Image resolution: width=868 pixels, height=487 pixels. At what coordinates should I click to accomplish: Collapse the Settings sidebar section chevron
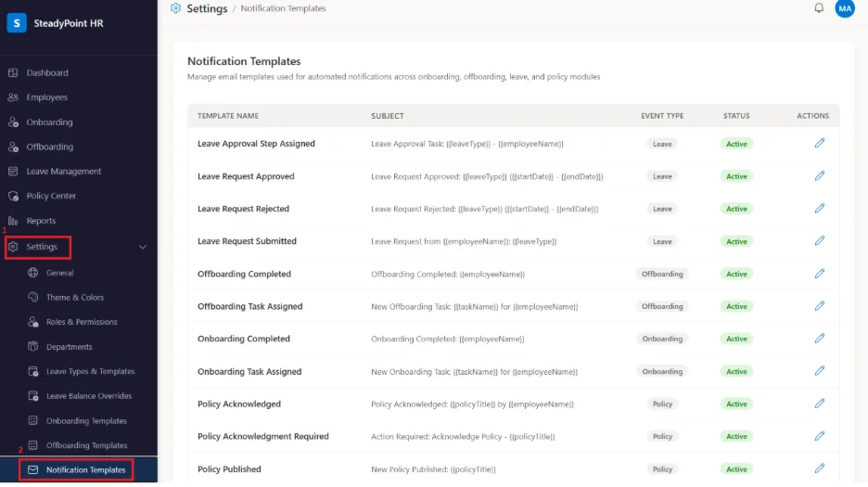(142, 247)
